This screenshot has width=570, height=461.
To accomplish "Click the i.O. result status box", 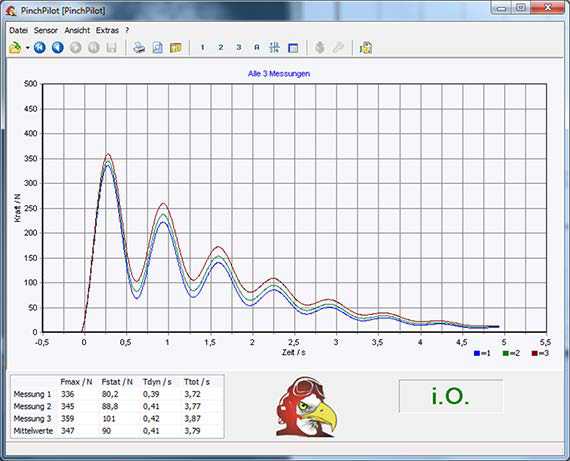I will point(451,396).
